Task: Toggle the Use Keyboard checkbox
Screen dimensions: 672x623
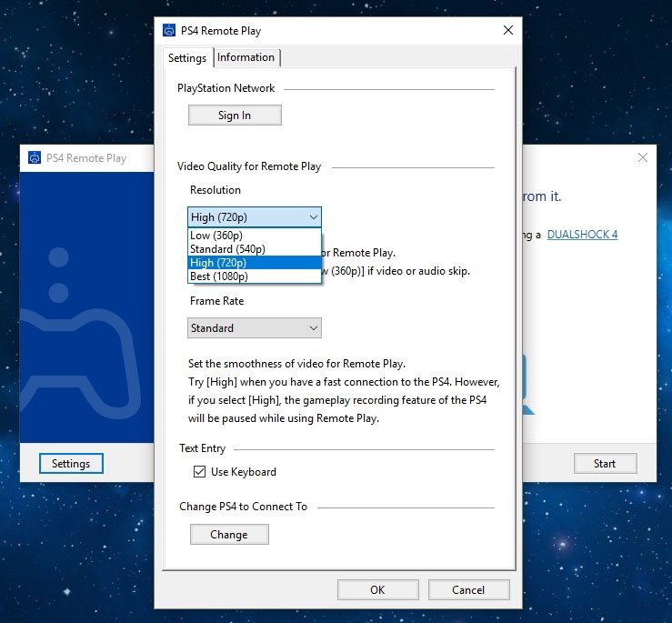Action: click(x=199, y=472)
